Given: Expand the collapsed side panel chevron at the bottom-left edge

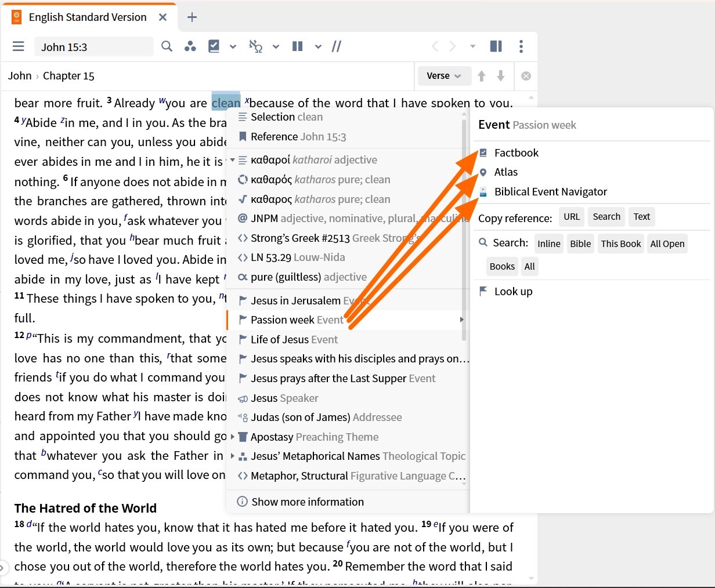Looking at the screenshot, I should [x=2, y=568].
